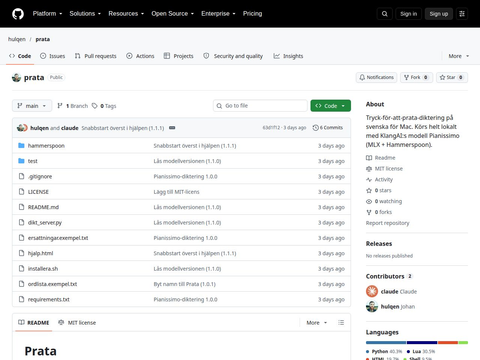Open the Security and quality tab
The width and height of the screenshot is (480, 360).
[x=233, y=56]
